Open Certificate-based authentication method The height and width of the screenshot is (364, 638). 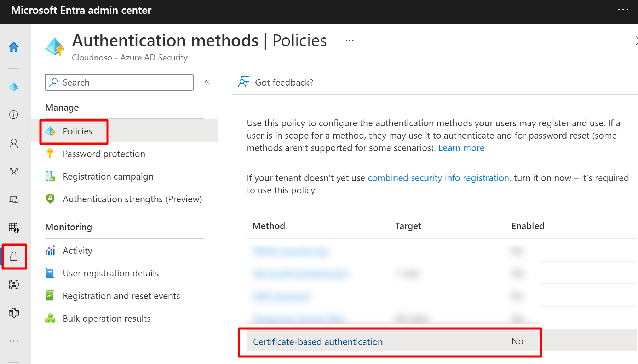(318, 342)
